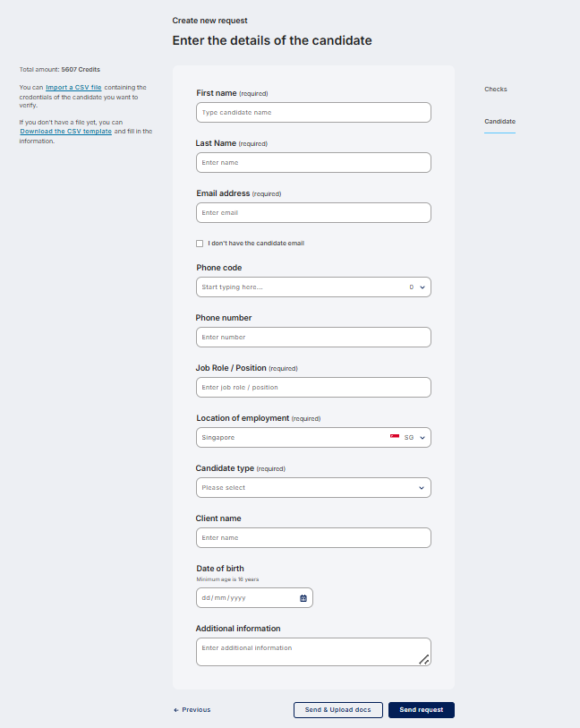Screen dimensions: 580x728
Task: Select the Candidate step
Action: point(499,122)
